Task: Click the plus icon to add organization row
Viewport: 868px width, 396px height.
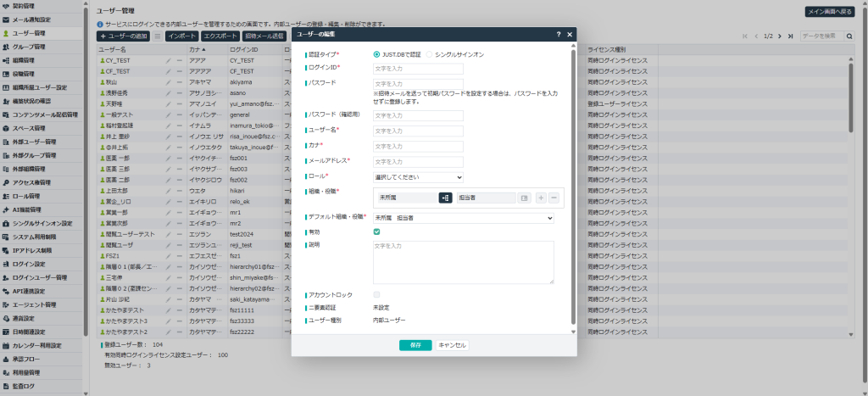Action: coord(541,198)
